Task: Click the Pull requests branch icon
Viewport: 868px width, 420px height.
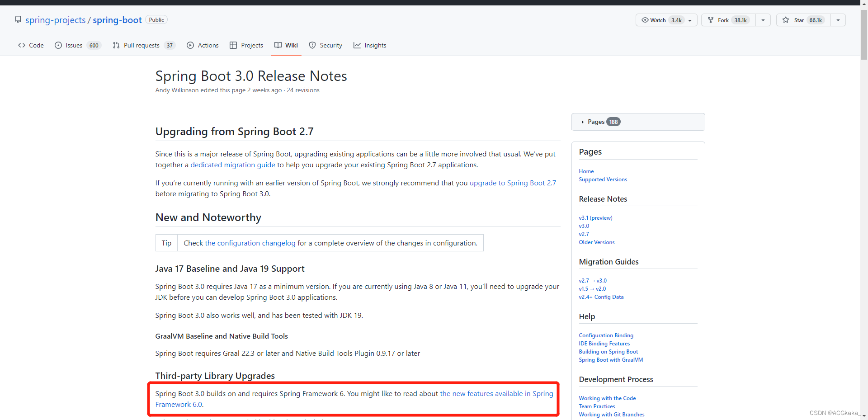Action: [116, 45]
